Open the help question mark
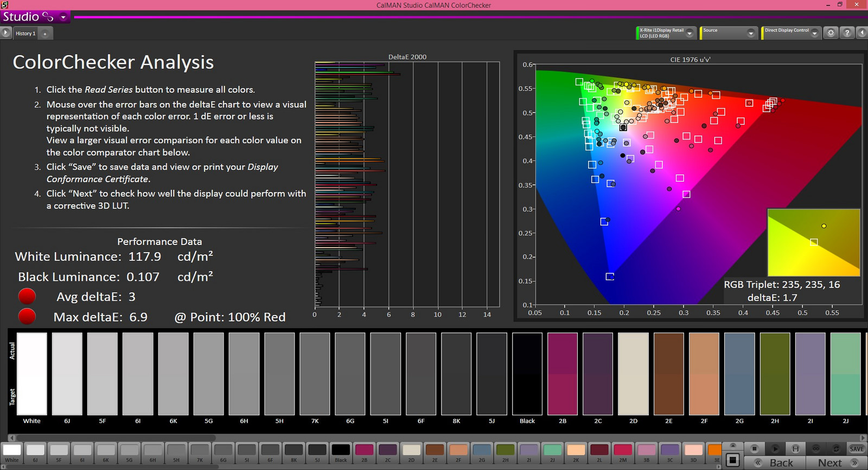 coord(847,33)
